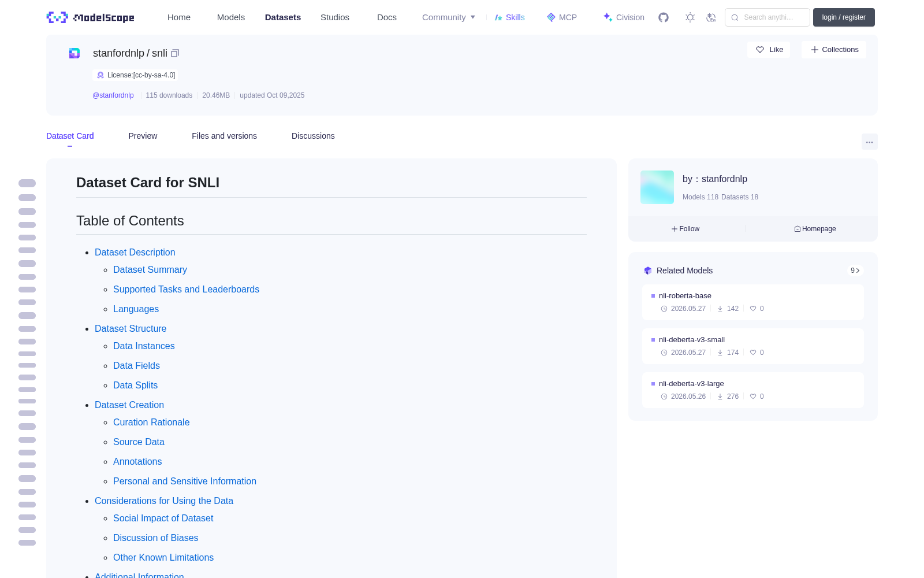Open the Models section
924x578 pixels.
[231, 17]
